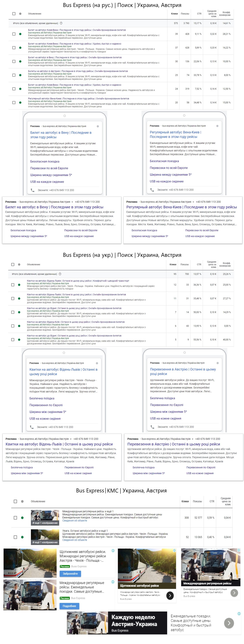Click USB на каждое сидение sitelink in Вена-Киев desktop ad
This screenshot has height=644, width=244.
tap(200, 236)
